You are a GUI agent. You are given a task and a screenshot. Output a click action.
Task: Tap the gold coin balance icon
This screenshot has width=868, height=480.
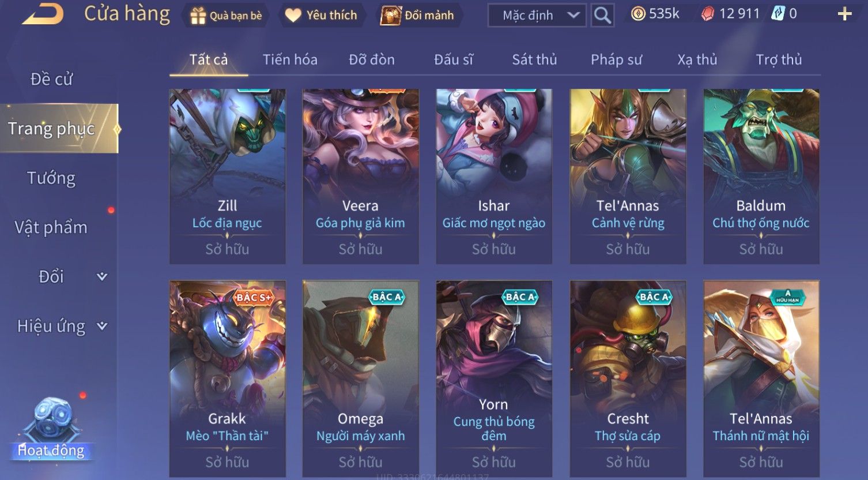(637, 14)
